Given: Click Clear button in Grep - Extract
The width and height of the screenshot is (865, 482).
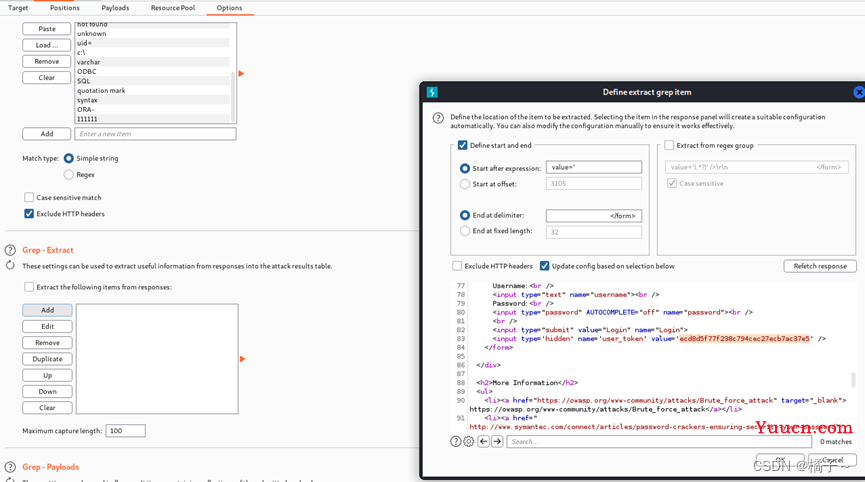Looking at the screenshot, I should 47,408.
